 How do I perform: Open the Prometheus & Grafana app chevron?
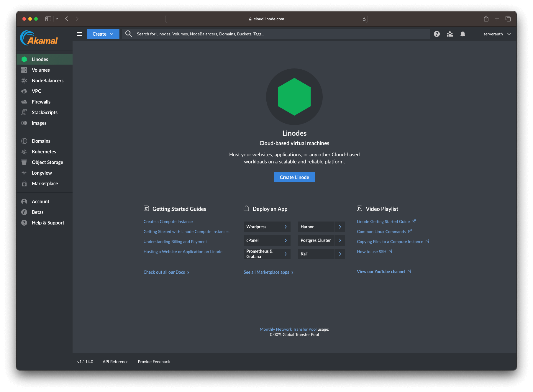(x=286, y=254)
